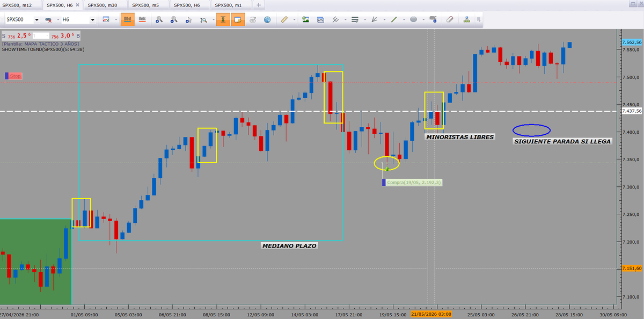The width and height of the screenshot is (644, 319).
Task: Click the zoom out magnifier icon
Action: tap(174, 20)
